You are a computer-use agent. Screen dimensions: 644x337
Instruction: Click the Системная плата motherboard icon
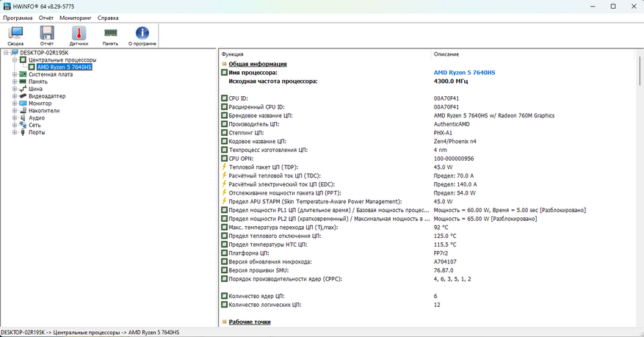coord(23,74)
